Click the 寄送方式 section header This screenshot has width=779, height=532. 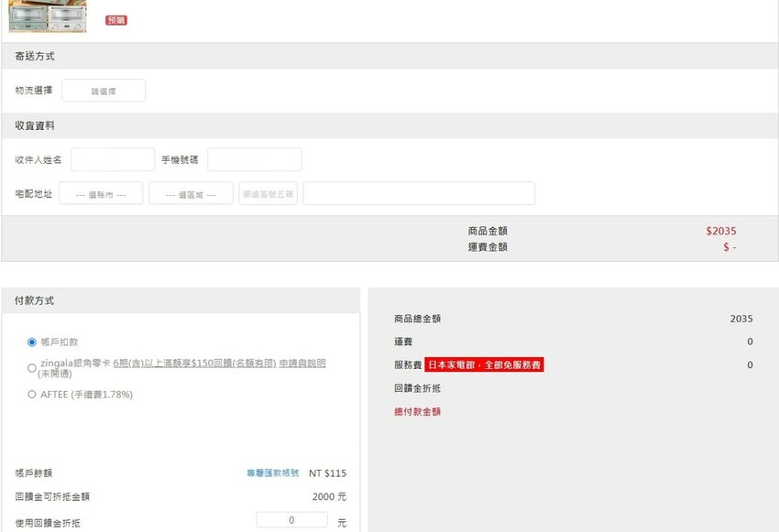(35, 56)
